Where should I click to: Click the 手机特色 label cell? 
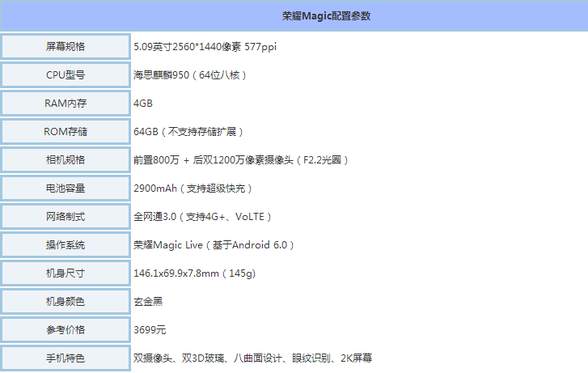pyautogui.click(x=66, y=358)
